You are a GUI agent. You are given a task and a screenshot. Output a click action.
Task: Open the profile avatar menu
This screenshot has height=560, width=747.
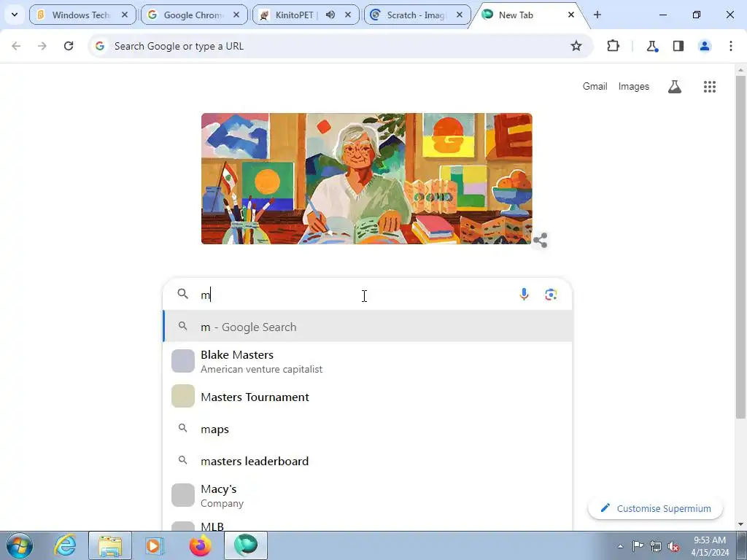point(705,46)
